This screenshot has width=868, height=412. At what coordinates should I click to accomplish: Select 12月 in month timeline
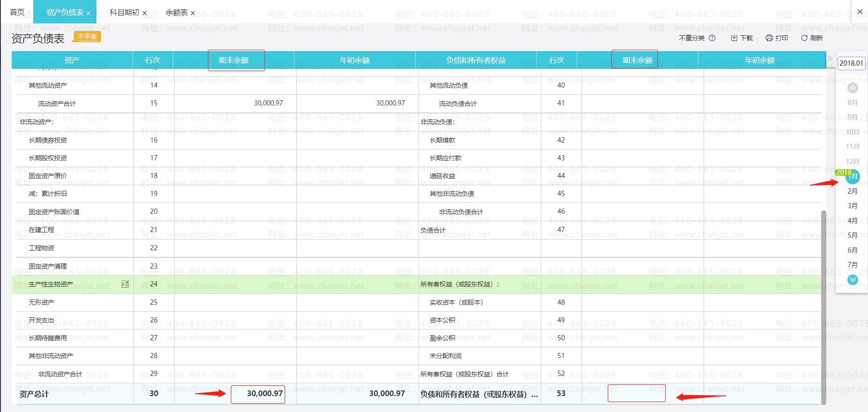tap(853, 162)
